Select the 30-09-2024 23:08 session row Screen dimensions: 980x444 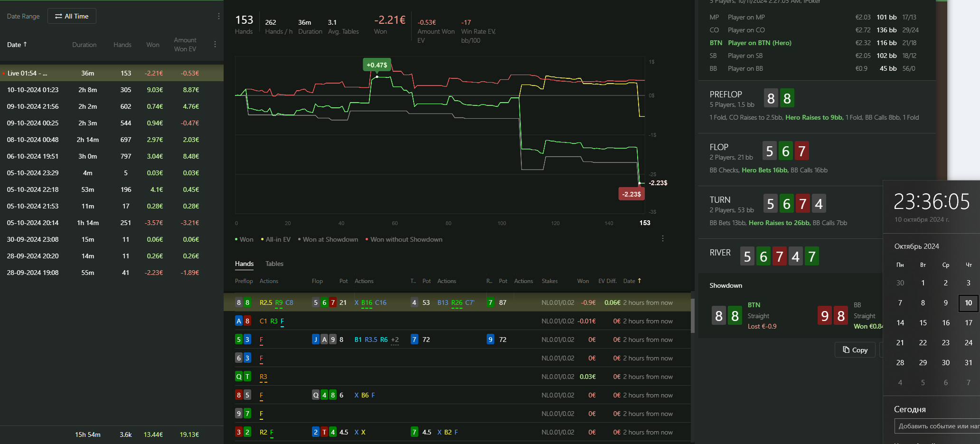tap(112, 239)
